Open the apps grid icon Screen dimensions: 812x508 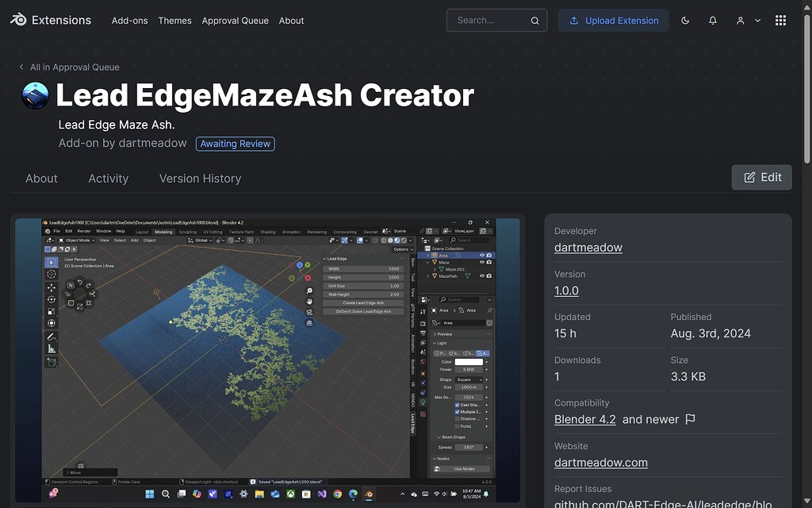[x=780, y=19]
